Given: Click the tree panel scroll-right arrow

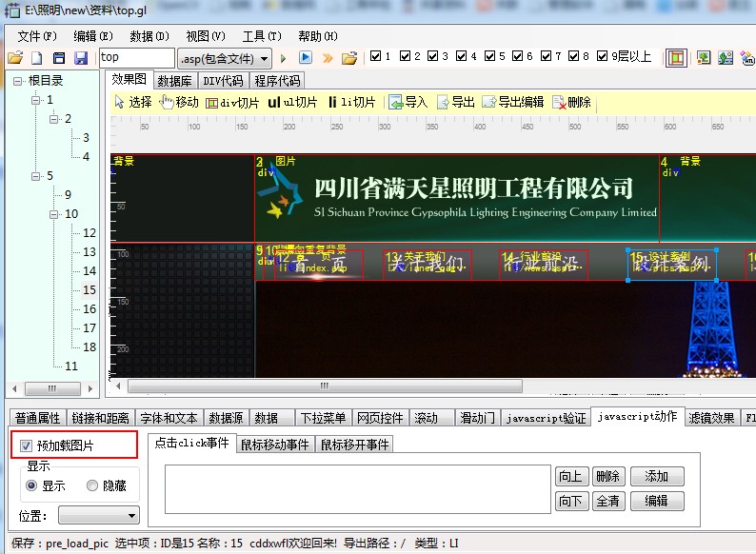Looking at the screenshot, I should pos(90,388).
